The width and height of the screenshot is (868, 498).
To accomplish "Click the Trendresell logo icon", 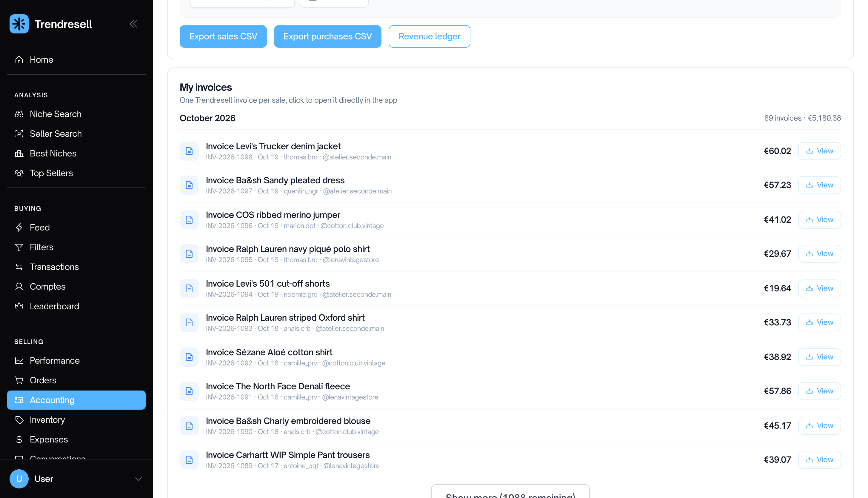I will click(19, 24).
